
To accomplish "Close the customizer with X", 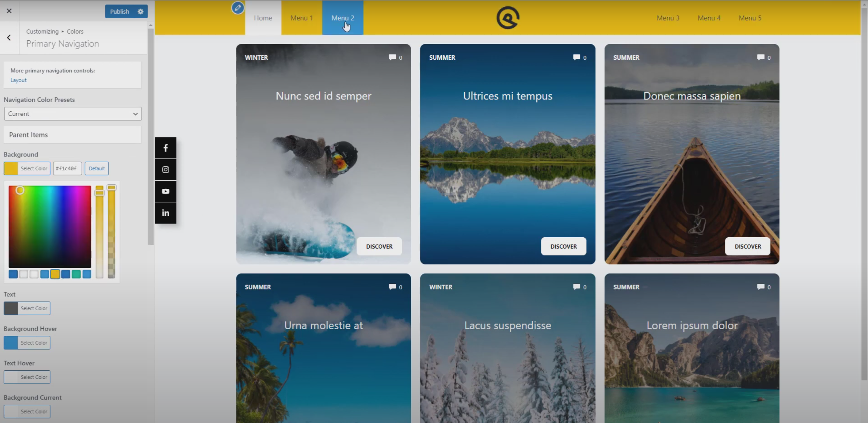I will click(x=9, y=11).
